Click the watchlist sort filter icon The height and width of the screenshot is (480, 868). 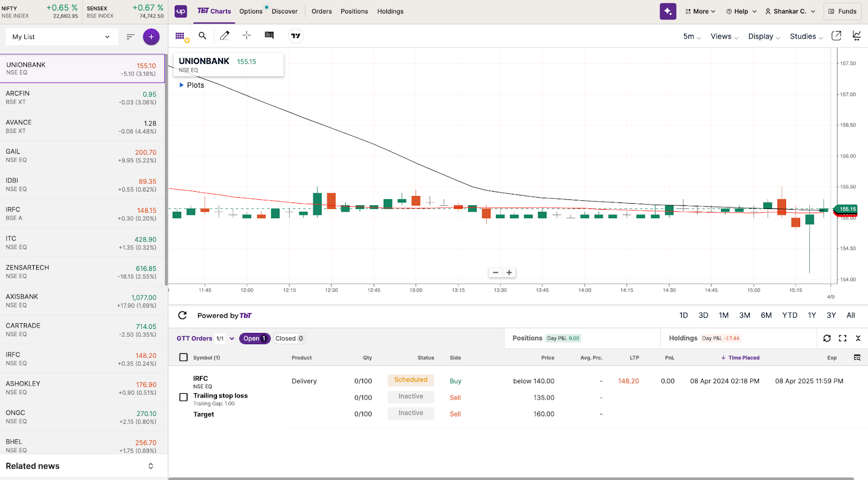pos(130,37)
